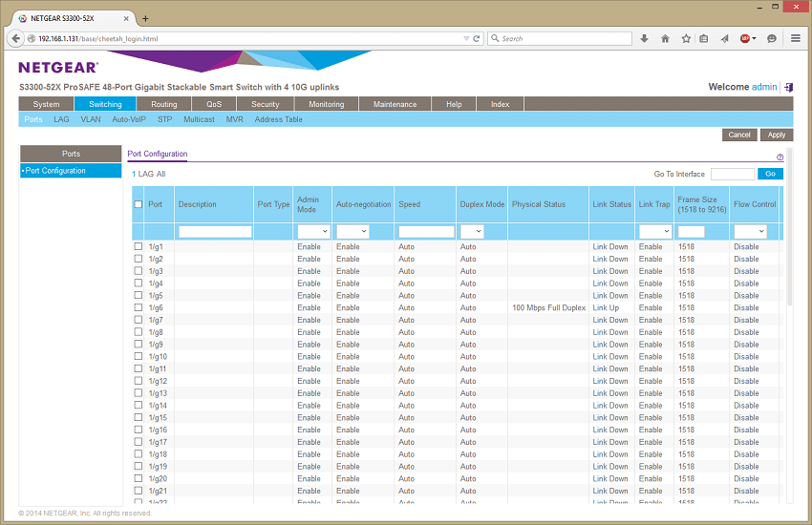Click the Frame Size input field
Screen dimensions: 812x525
[x=692, y=231]
